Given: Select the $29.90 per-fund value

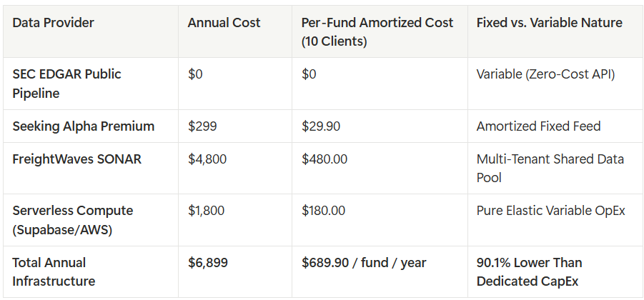Looking at the screenshot, I should click(x=321, y=126).
